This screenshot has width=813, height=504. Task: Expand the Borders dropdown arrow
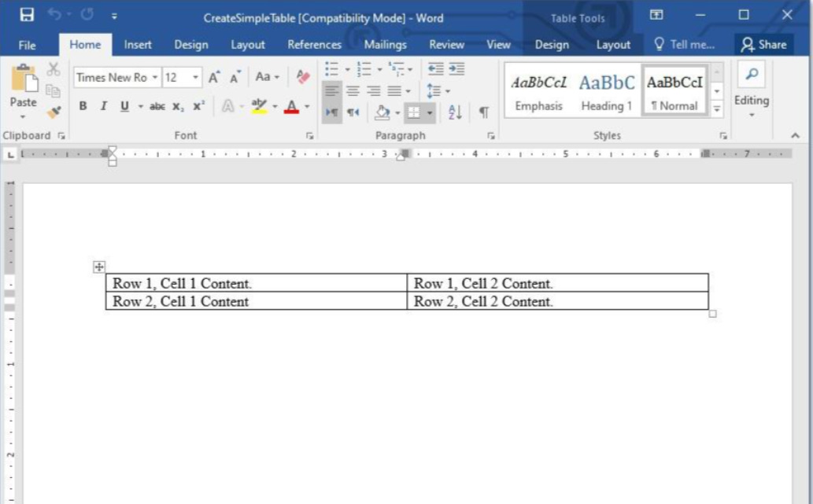pos(430,112)
